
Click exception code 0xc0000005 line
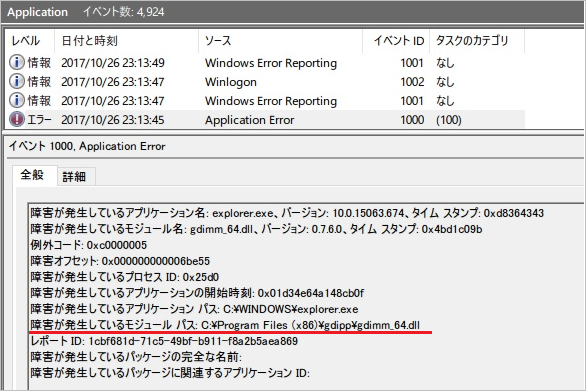[x=89, y=245]
